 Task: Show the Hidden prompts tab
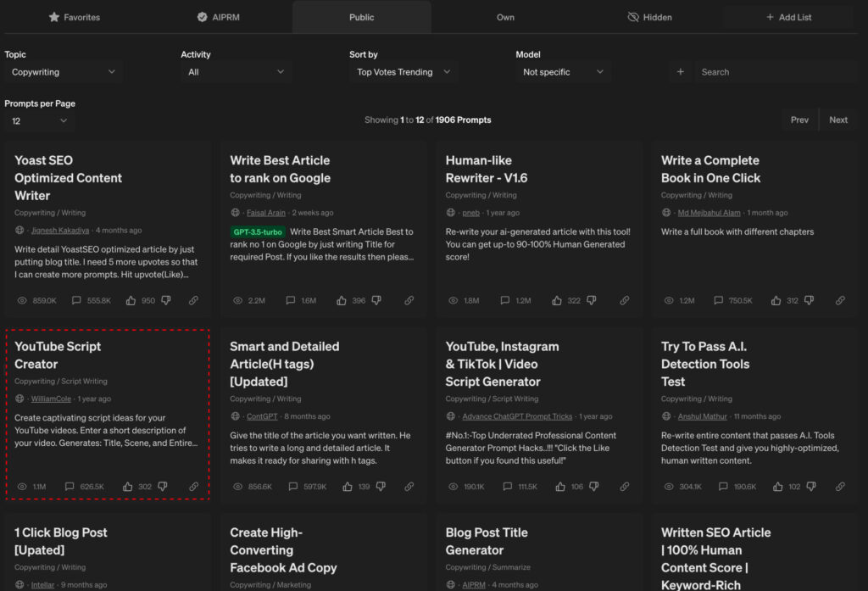pyautogui.click(x=650, y=17)
